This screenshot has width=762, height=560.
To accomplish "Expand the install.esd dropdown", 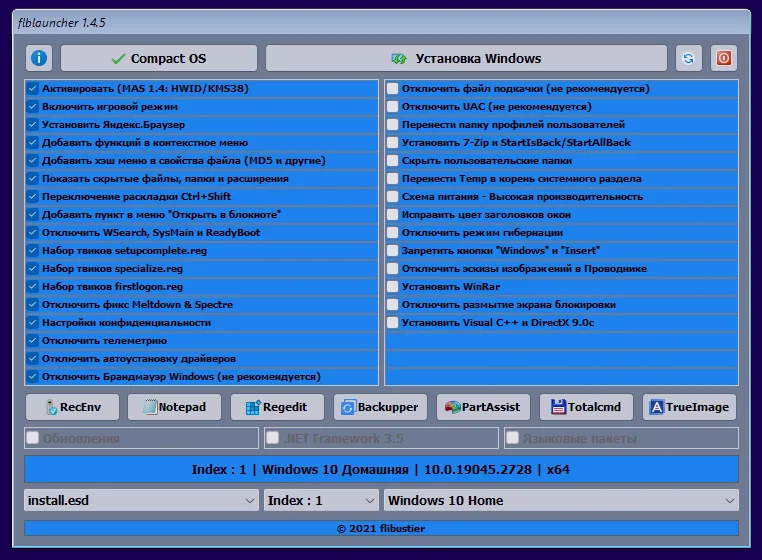I will (141, 500).
